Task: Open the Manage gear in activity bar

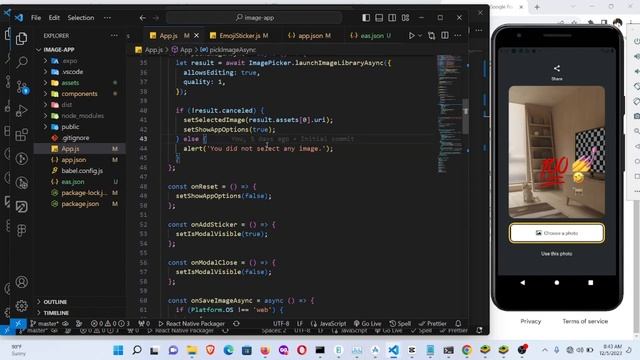Action: 22,305
